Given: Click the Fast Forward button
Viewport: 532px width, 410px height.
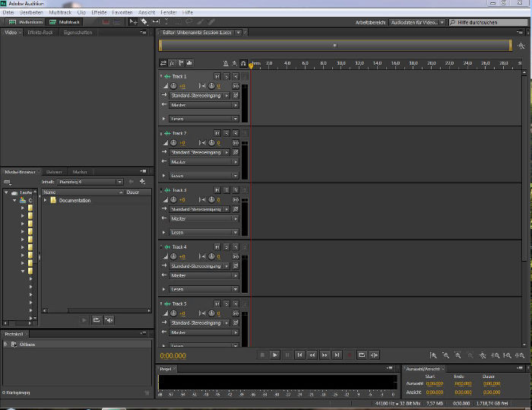Looking at the screenshot, I should pyautogui.click(x=325, y=355).
